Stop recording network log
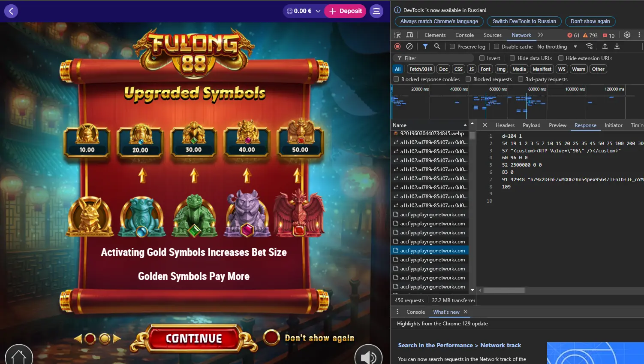Viewport: 644px width, 364px height. pos(397,46)
